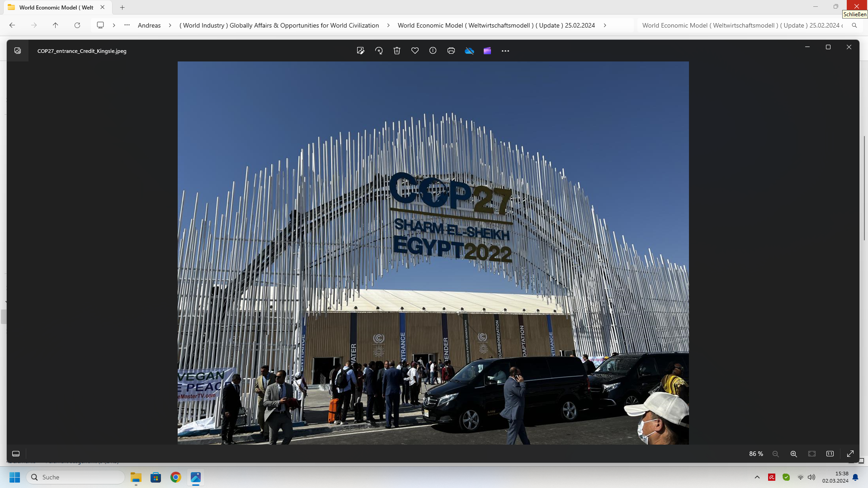Open Wi-Fi network settings in tray
This screenshot has height=488, width=868.
point(801,477)
